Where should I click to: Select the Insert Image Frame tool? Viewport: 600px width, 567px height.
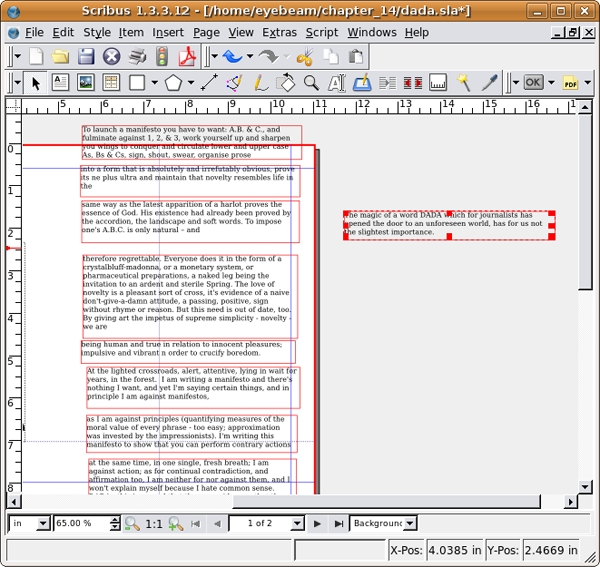tap(86, 83)
